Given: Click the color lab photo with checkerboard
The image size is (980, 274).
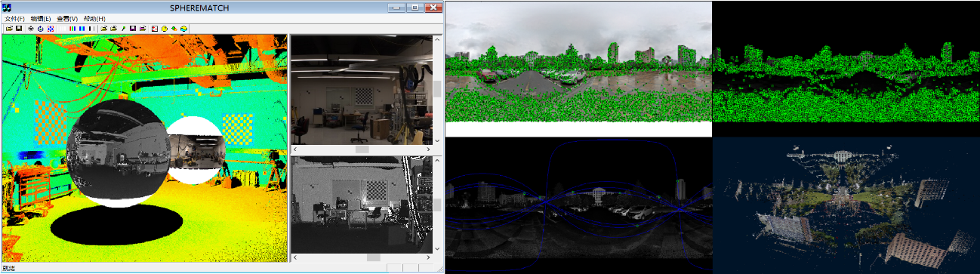Looking at the screenshot, I should [x=361, y=89].
